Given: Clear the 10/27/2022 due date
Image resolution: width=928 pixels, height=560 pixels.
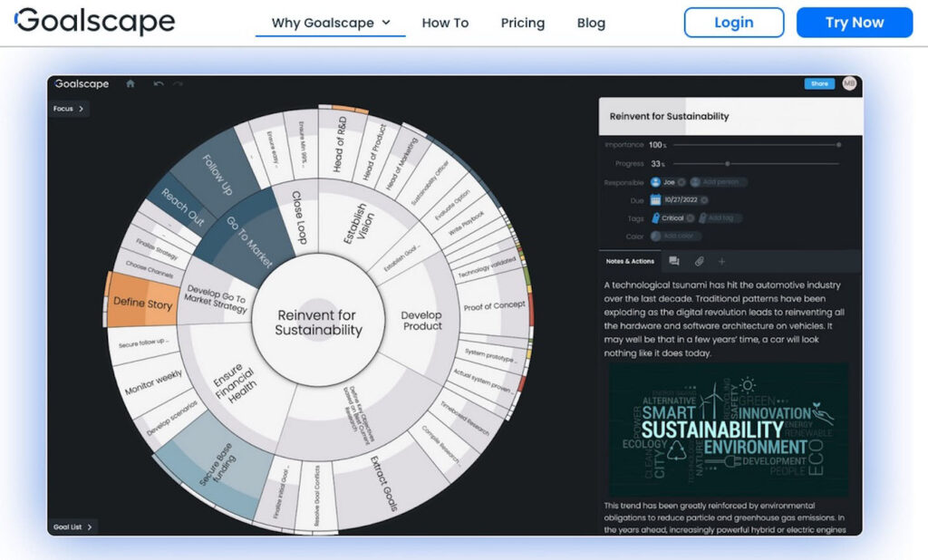Looking at the screenshot, I should [704, 200].
